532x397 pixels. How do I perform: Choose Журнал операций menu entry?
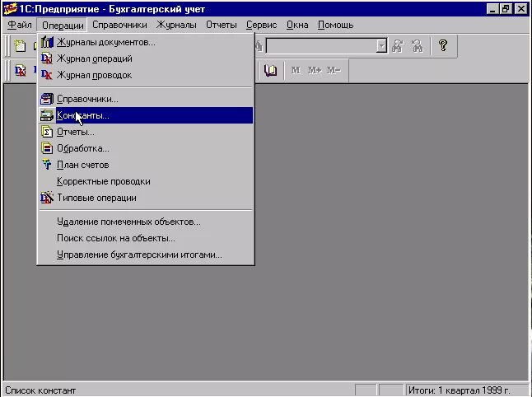pos(146,58)
